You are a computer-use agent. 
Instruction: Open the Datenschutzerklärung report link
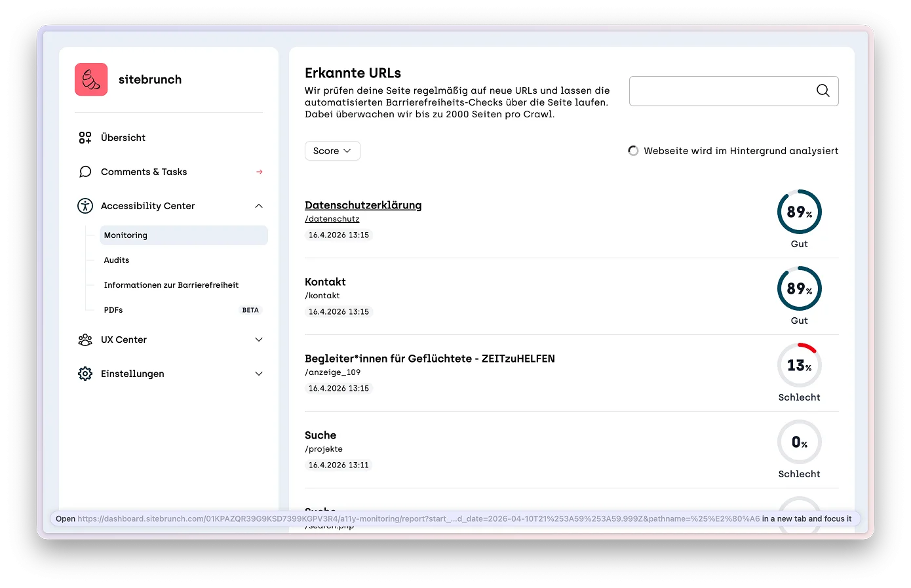(x=363, y=205)
